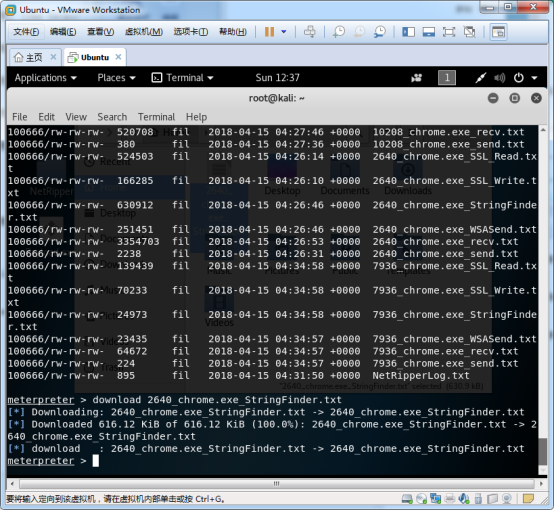Click the network connection icon in panel

481,78
